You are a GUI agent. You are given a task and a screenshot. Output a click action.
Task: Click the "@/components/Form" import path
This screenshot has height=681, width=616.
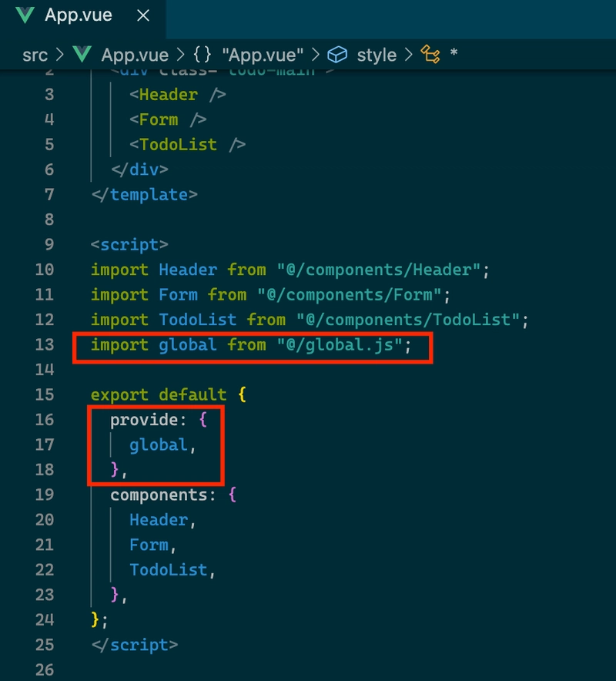[x=350, y=295]
